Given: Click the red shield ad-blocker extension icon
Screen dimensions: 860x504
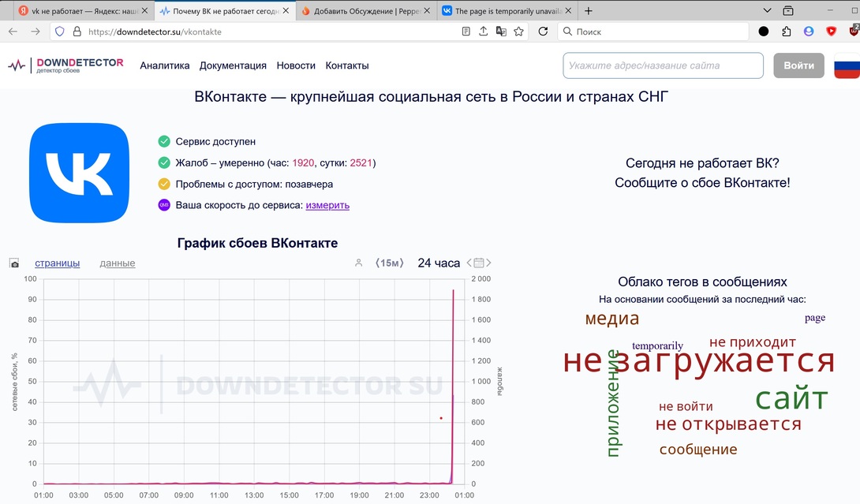Looking at the screenshot, I should (x=832, y=32).
